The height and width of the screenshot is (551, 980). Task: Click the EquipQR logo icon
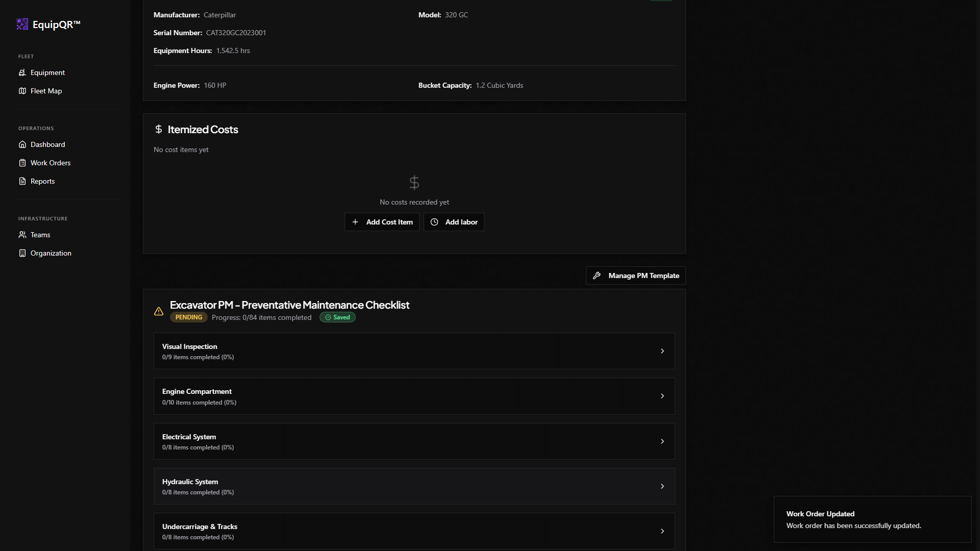click(22, 24)
